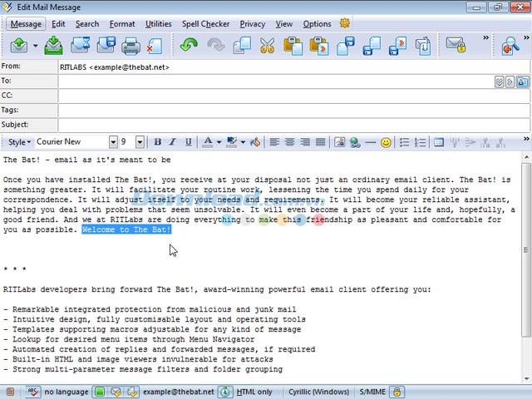
Task: Click the Cut scissors icon
Action: click(267, 46)
